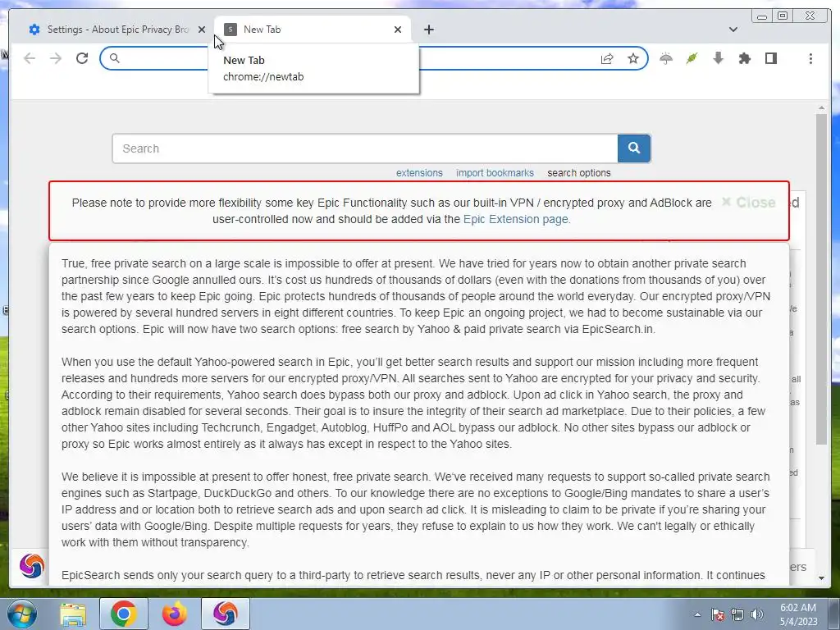Viewport: 840px width, 630px height.
Task: Open a new tab with the plus button
Action: pos(428,30)
